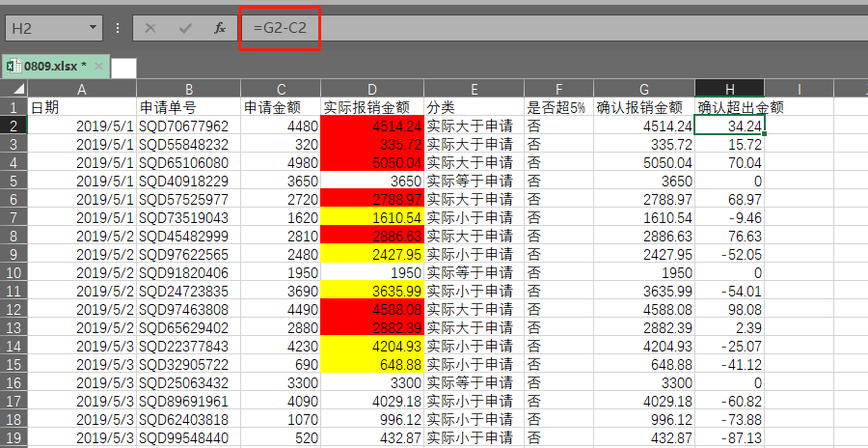Image resolution: width=868 pixels, height=448 pixels.
Task: Select cell SQD70677962
Action: [189, 126]
